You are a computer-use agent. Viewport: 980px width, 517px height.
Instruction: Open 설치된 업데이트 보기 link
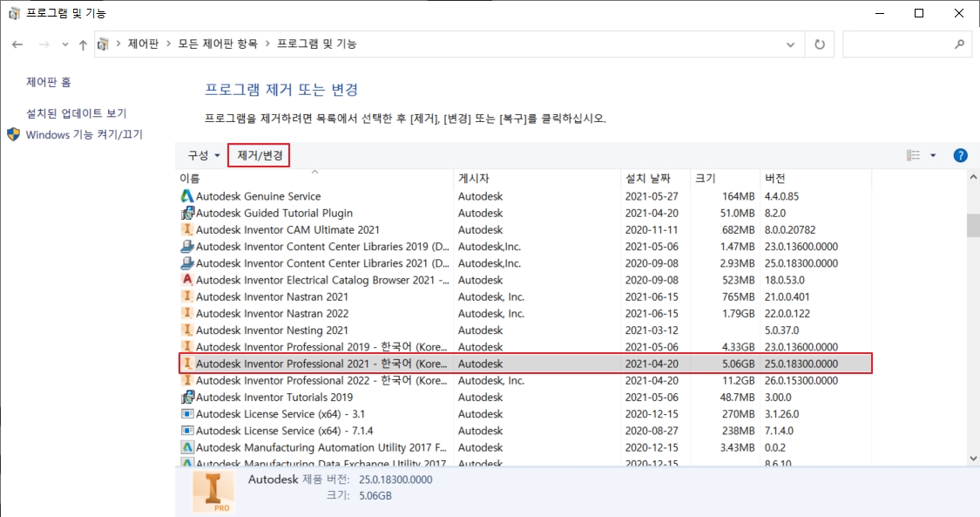click(77, 113)
